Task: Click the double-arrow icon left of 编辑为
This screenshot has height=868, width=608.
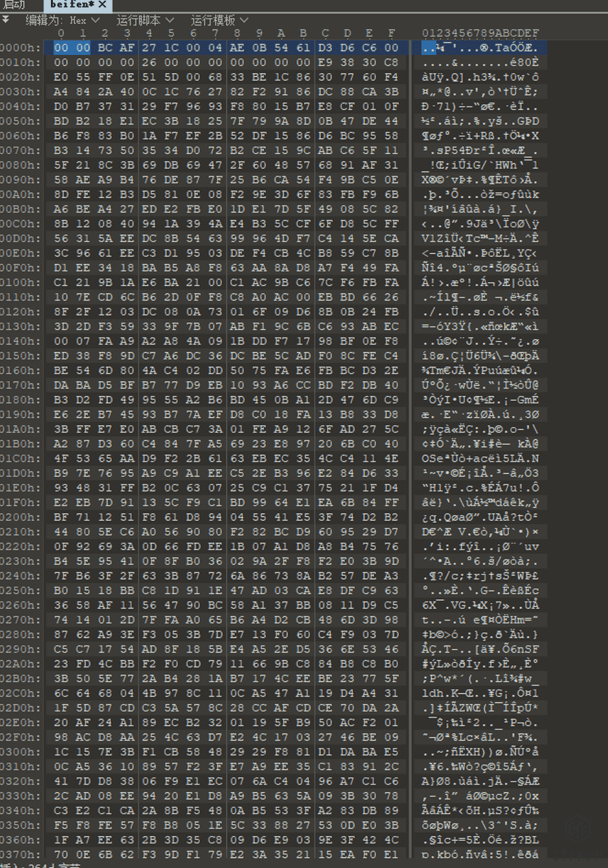Action: tap(5, 19)
